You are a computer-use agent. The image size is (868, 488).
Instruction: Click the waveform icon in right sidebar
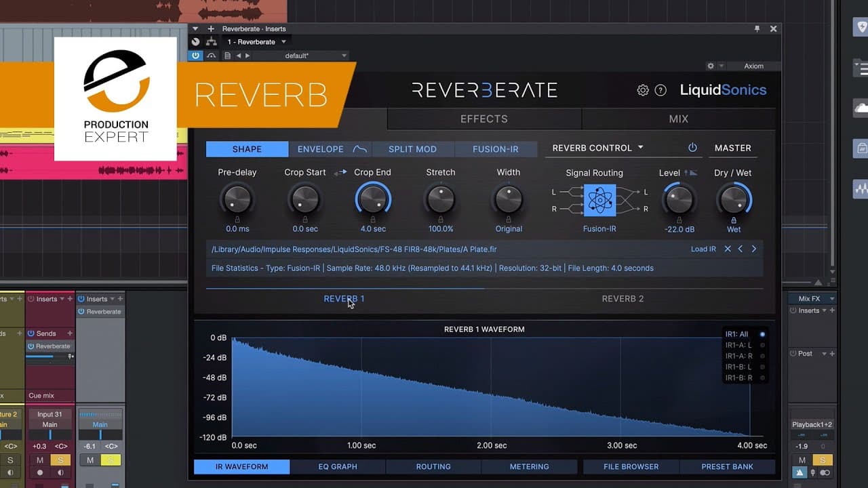click(861, 188)
